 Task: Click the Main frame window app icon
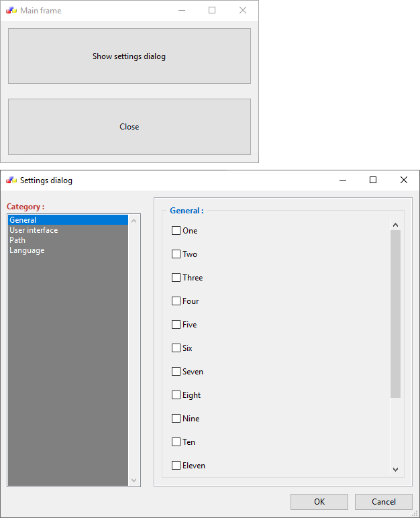(x=11, y=11)
